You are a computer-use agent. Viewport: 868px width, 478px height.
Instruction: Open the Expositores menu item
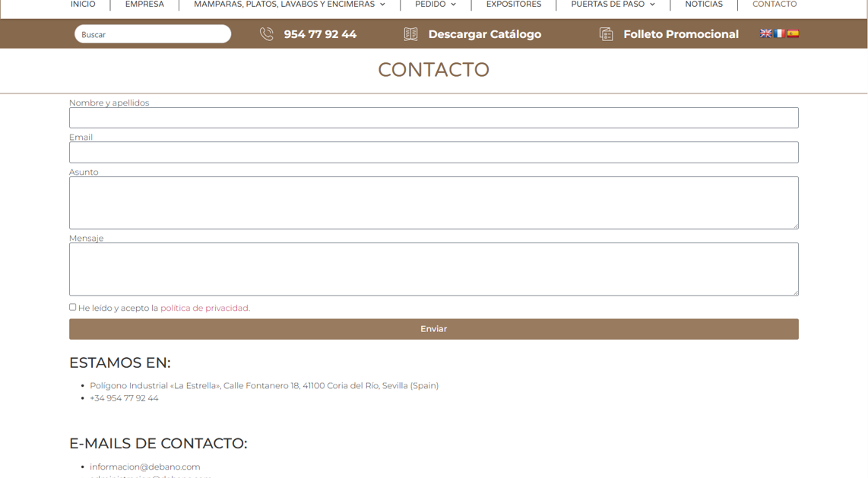(514, 5)
